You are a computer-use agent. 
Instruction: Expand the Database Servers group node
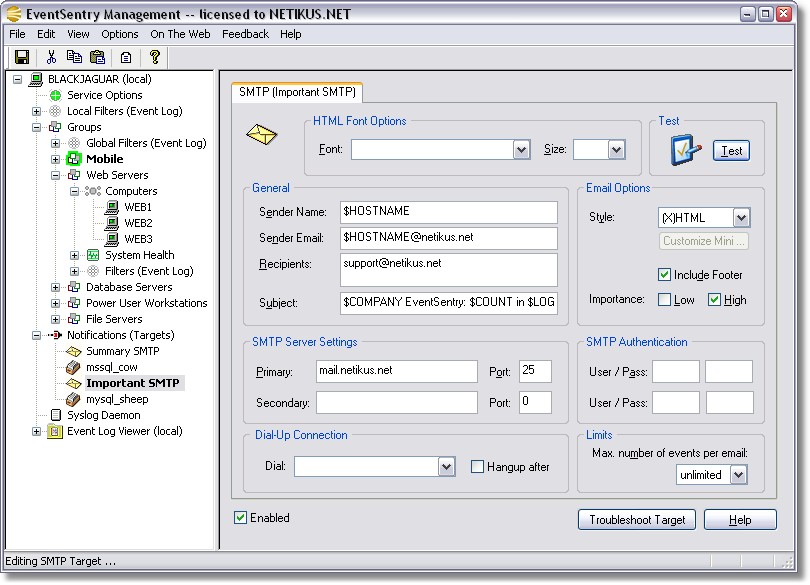[55, 287]
